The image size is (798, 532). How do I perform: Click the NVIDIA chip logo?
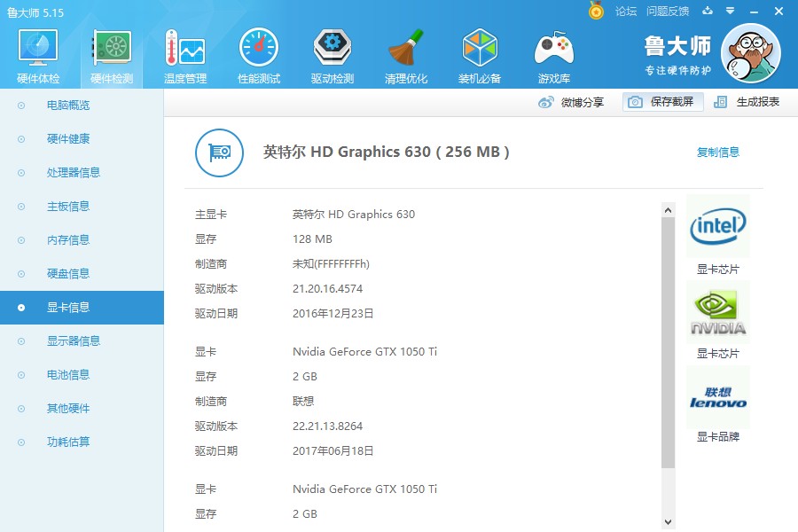(718, 312)
